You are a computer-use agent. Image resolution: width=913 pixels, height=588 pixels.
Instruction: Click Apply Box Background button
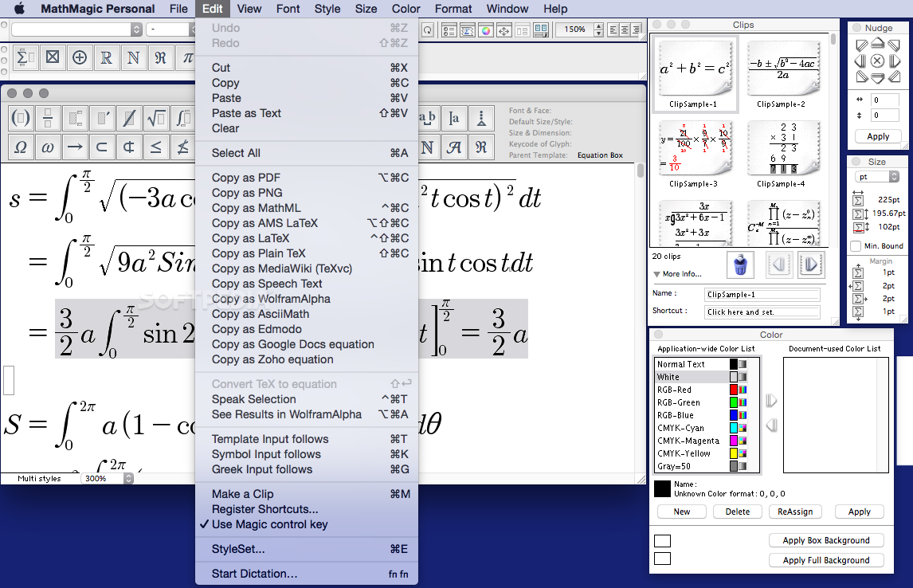pyautogui.click(x=825, y=540)
